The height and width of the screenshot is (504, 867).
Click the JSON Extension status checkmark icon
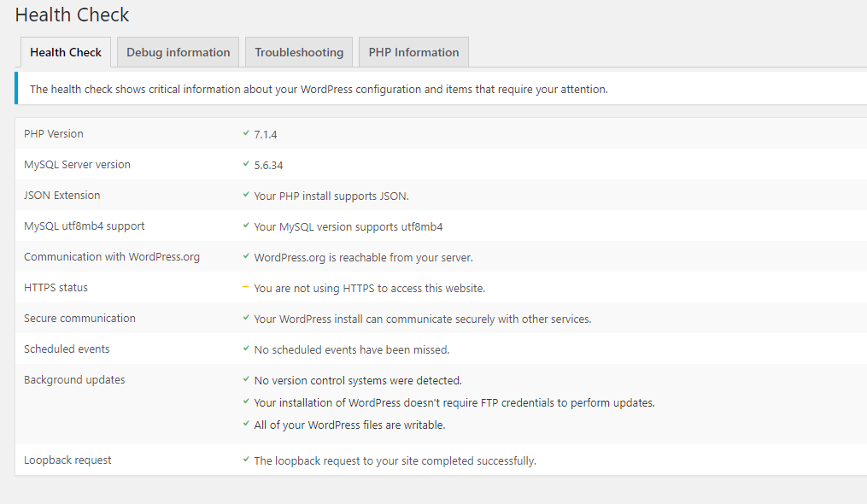pyautogui.click(x=246, y=196)
